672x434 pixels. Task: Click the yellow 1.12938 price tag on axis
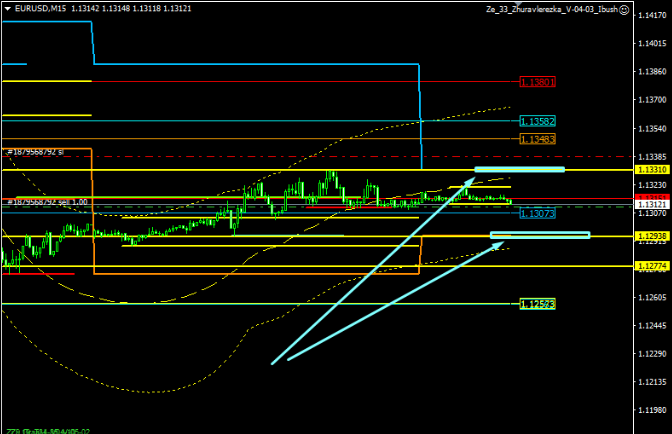[x=651, y=236]
